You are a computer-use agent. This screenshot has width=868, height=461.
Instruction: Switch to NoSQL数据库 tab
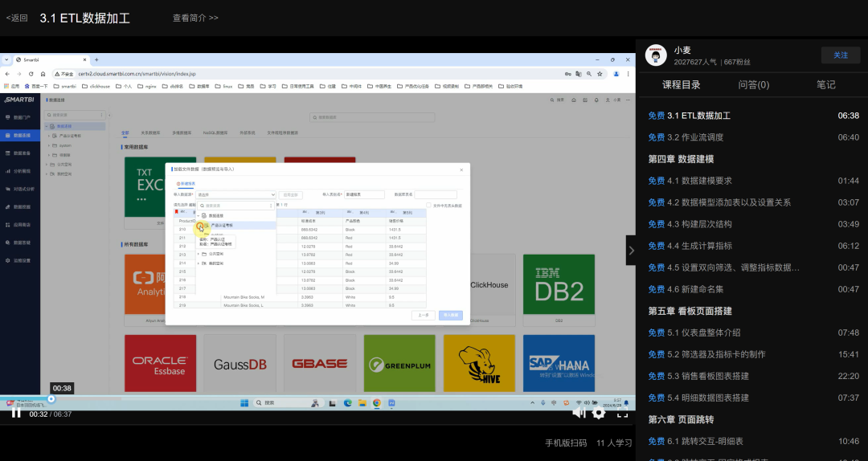pyautogui.click(x=215, y=133)
